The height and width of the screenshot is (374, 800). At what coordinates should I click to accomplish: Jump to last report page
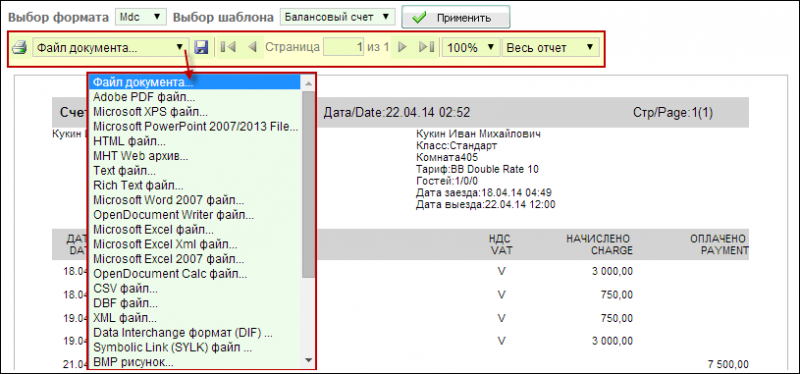click(x=426, y=47)
